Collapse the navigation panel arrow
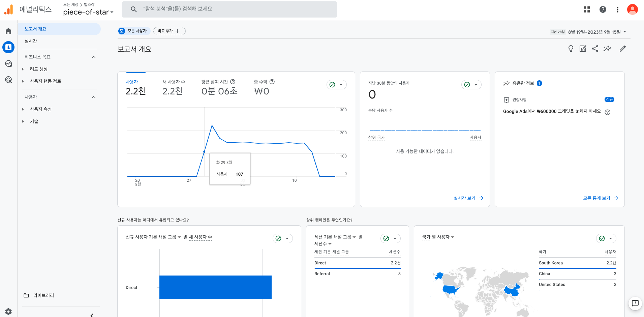The image size is (644, 317). pos(92,315)
